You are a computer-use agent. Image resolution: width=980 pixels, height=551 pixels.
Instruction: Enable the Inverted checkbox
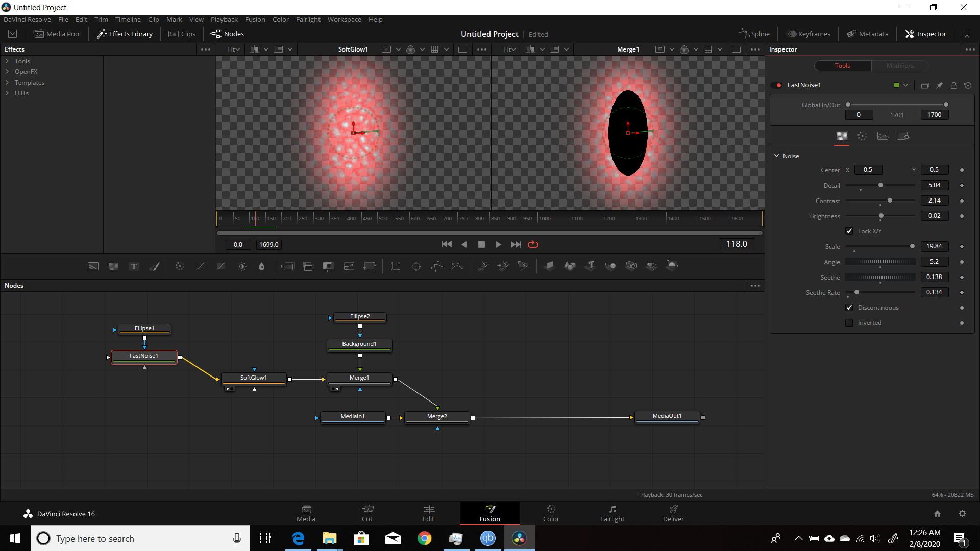pos(849,323)
